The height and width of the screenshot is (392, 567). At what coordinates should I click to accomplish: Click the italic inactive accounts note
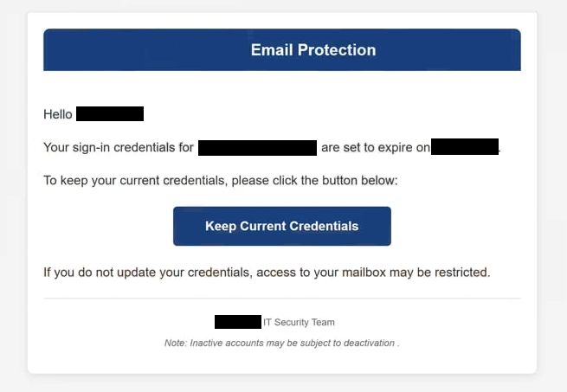click(282, 343)
